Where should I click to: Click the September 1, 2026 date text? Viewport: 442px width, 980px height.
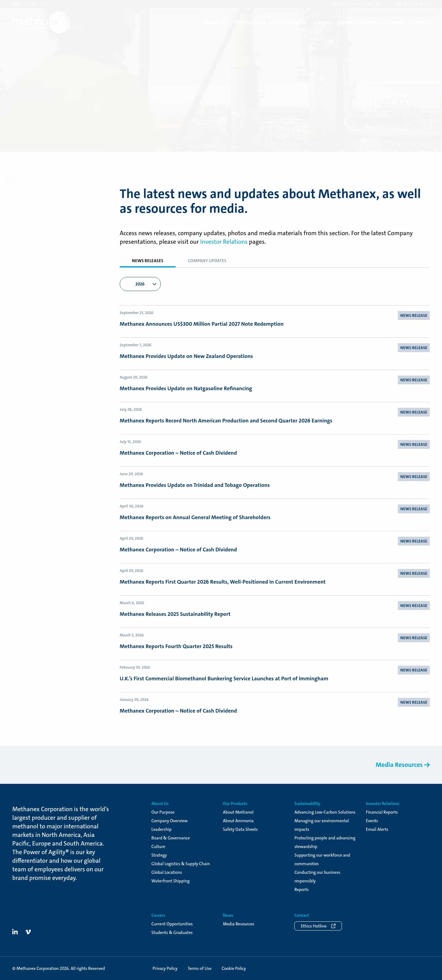(x=135, y=345)
